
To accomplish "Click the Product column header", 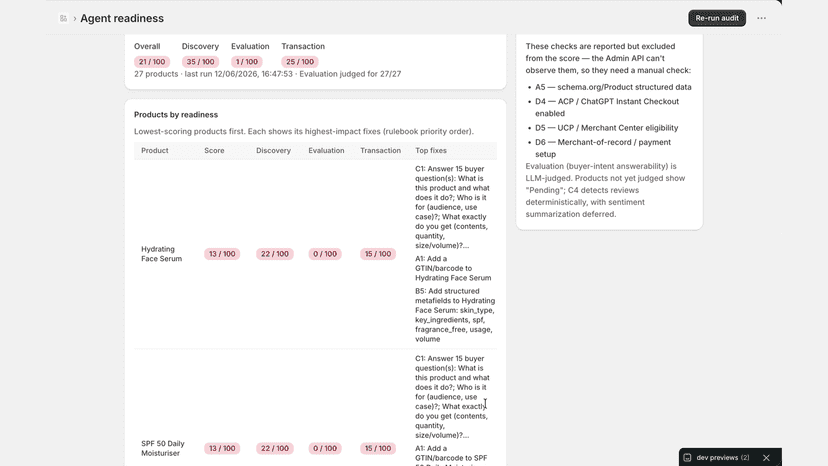I will [155, 151].
